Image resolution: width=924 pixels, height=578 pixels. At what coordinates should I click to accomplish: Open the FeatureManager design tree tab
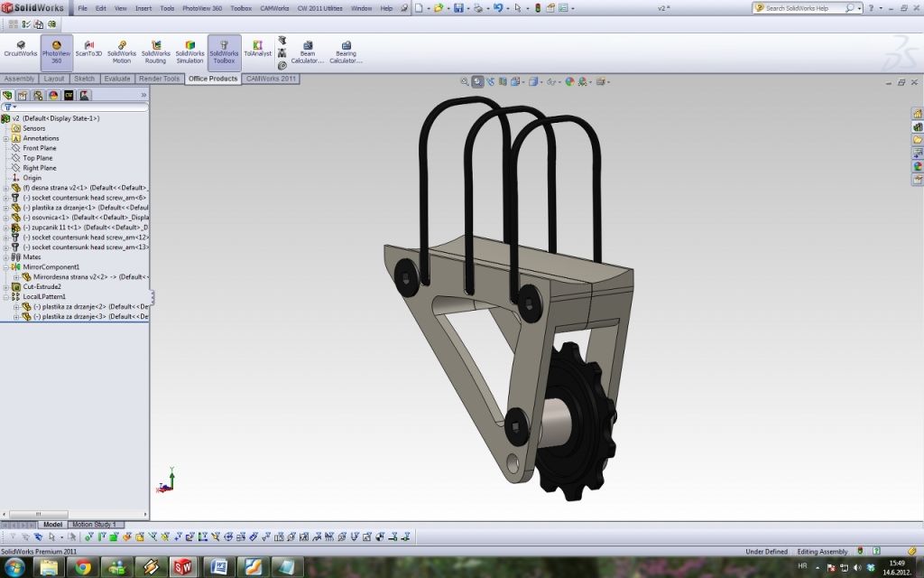[x=7, y=95]
